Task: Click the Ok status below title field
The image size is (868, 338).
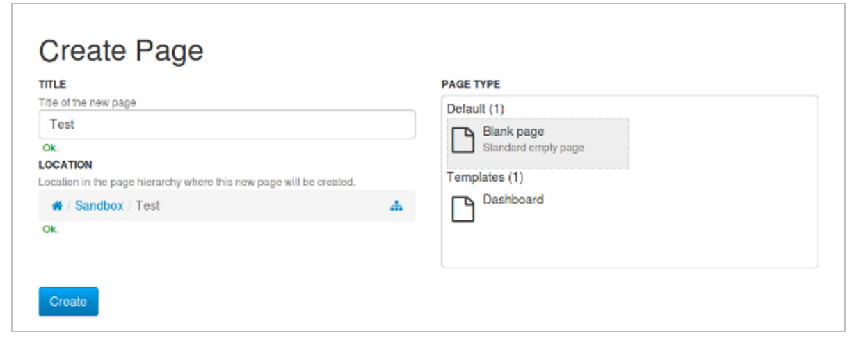Action: [51, 148]
